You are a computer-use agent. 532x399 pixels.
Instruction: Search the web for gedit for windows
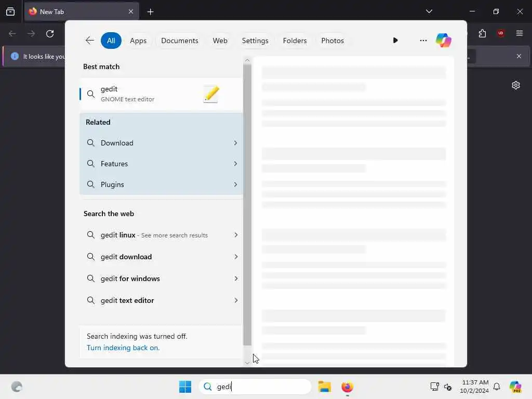161,278
